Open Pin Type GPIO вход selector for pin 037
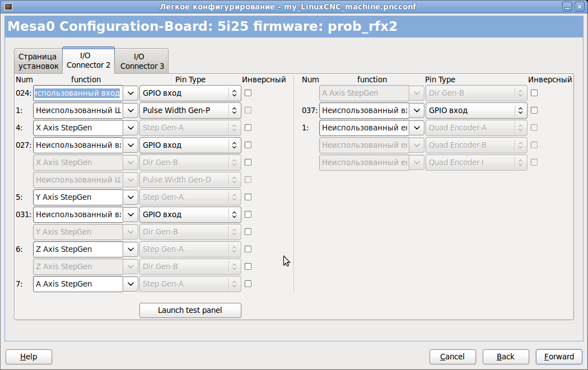 (x=476, y=110)
